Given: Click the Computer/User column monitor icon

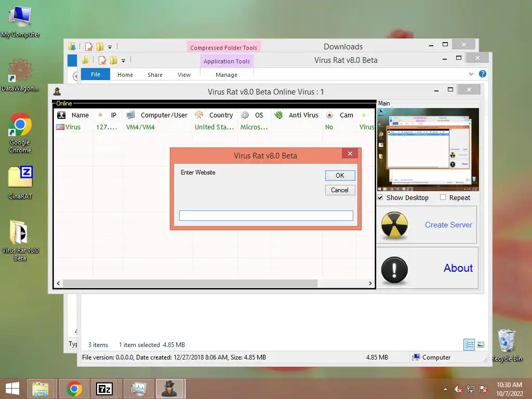Looking at the screenshot, I should [x=130, y=115].
